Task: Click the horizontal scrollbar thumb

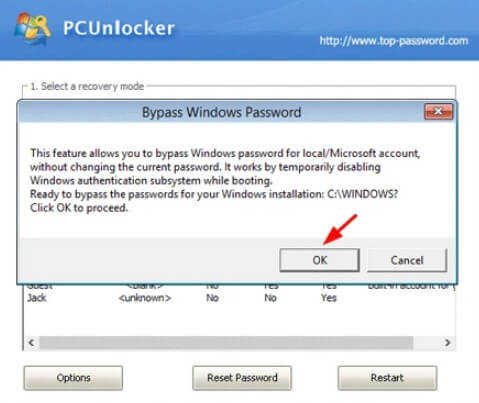Action: pos(226,342)
